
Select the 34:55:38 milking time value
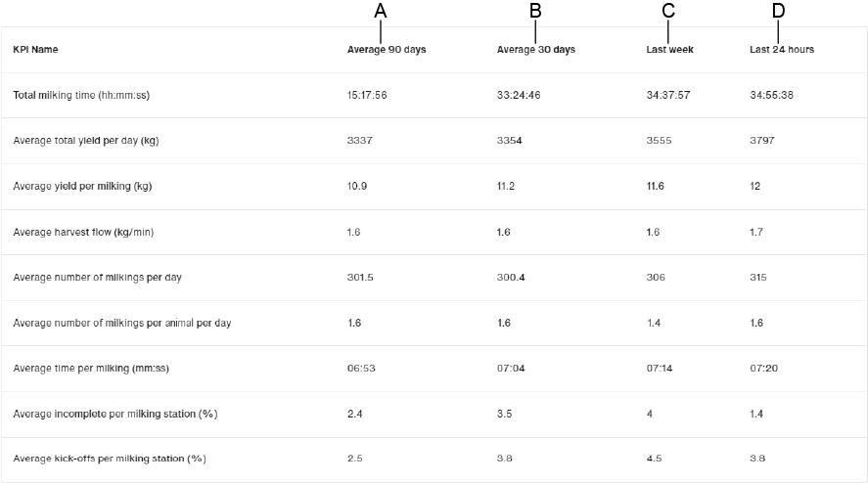(771, 96)
